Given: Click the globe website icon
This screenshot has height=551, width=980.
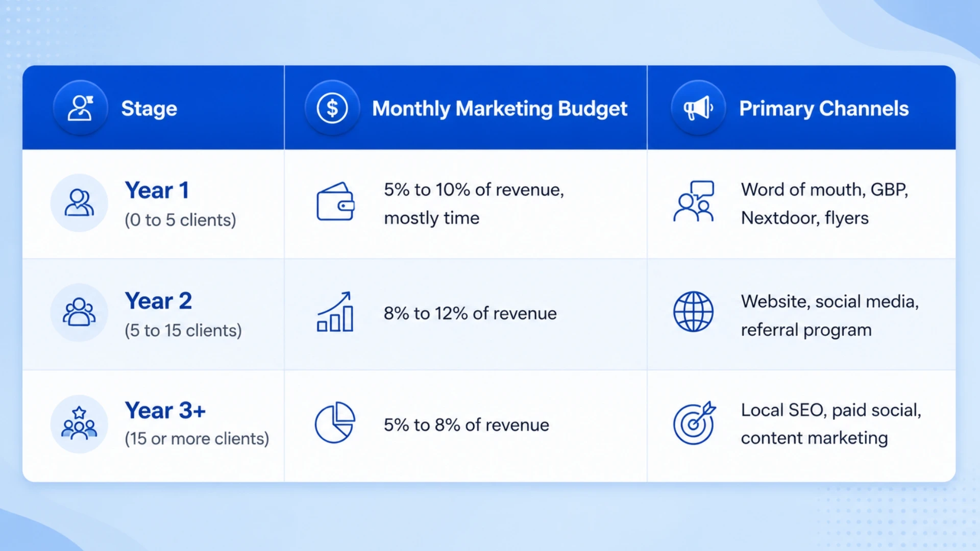Looking at the screenshot, I should [x=693, y=312].
